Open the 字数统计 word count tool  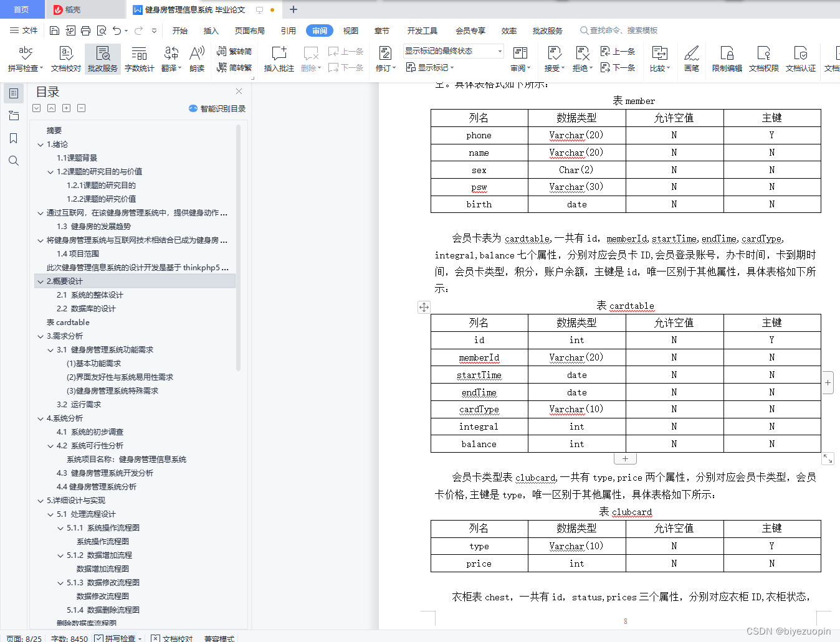coord(139,59)
